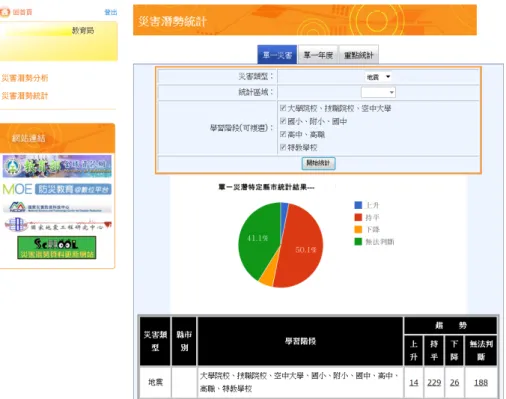This screenshot has height=399, width=506.
Task: Open the 統計區域 dropdown
Action: click(x=378, y=92)
